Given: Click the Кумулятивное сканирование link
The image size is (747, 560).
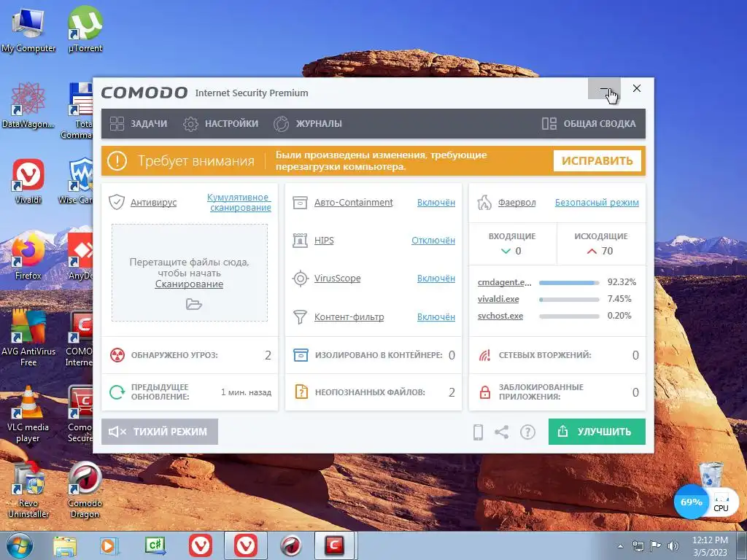Looking at the screenshot, I should click(x=239, y=203).
